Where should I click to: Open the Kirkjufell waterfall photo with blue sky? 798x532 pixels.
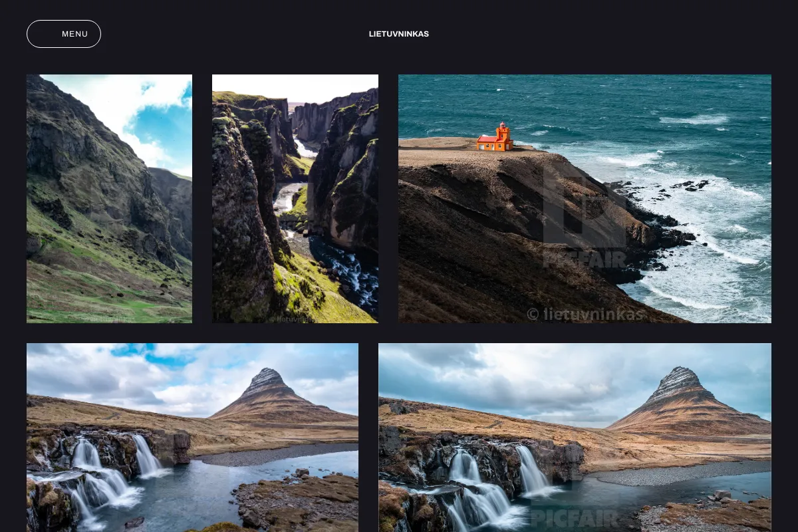(192, 438)
